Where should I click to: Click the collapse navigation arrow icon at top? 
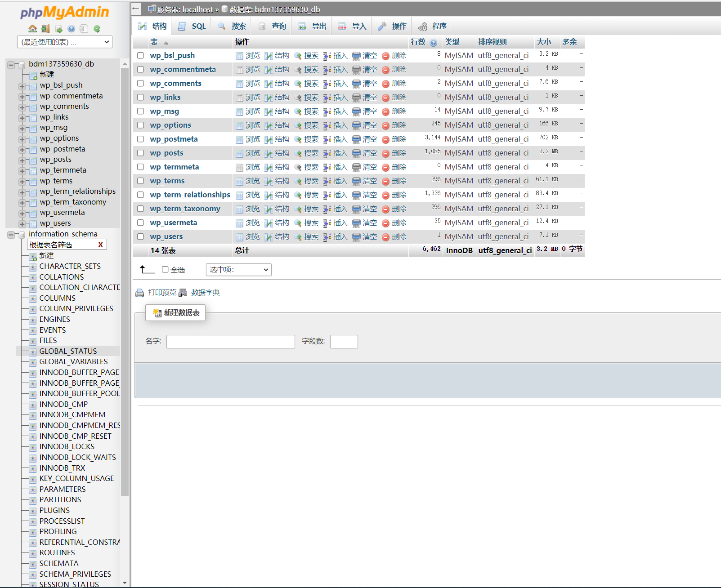click(136, 9)
